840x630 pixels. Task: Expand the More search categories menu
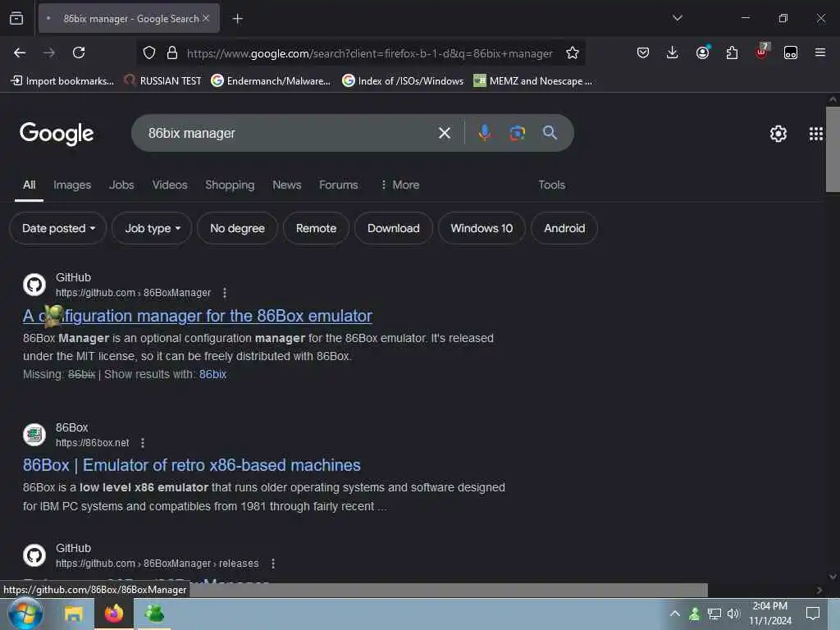[x=400, y=185]
